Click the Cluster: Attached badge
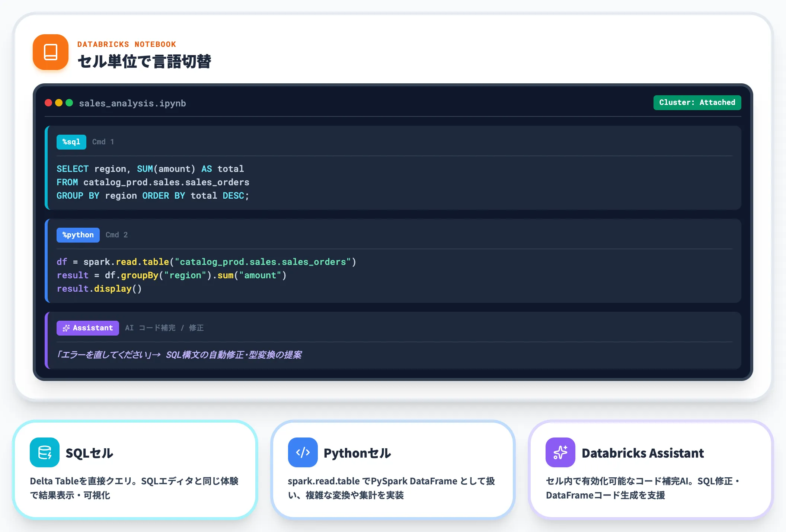The height and width of the screenshot is (532, 786). (x=697, y=103)
